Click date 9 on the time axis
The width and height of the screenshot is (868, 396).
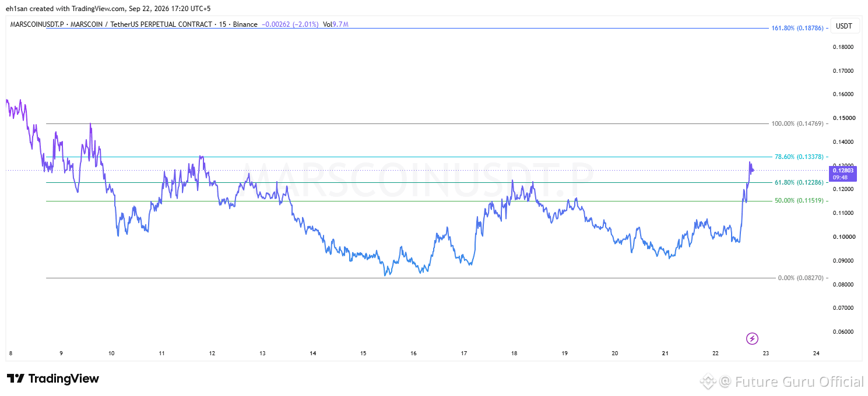click(61, 353)
